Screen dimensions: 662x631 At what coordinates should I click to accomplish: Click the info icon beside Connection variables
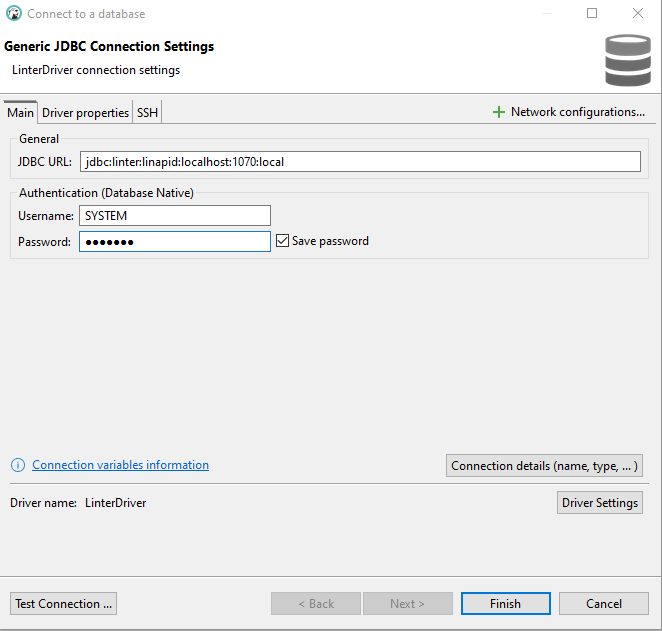[x=18, y=465]
